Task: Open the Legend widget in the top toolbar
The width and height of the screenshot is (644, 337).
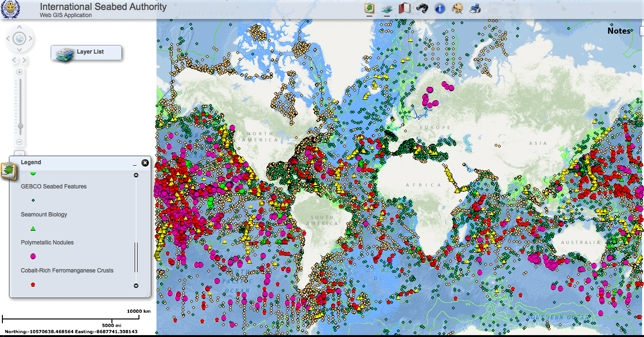Action: pos(369,8)
